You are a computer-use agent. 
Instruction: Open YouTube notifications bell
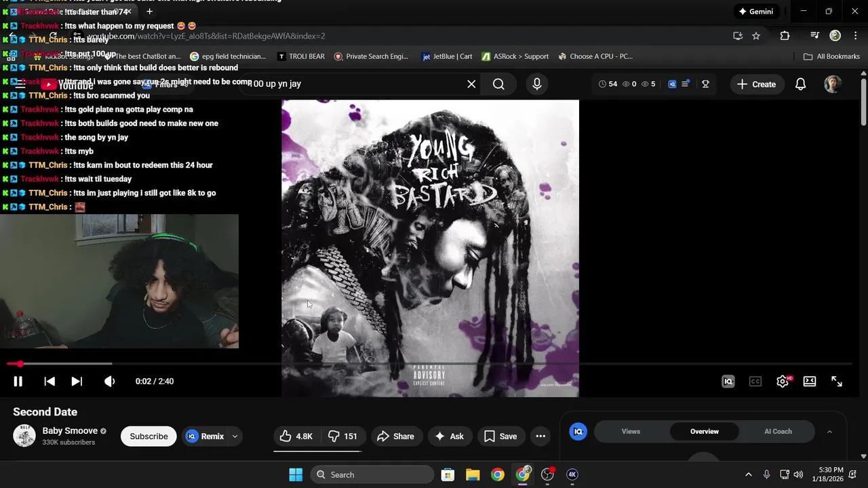801,84
